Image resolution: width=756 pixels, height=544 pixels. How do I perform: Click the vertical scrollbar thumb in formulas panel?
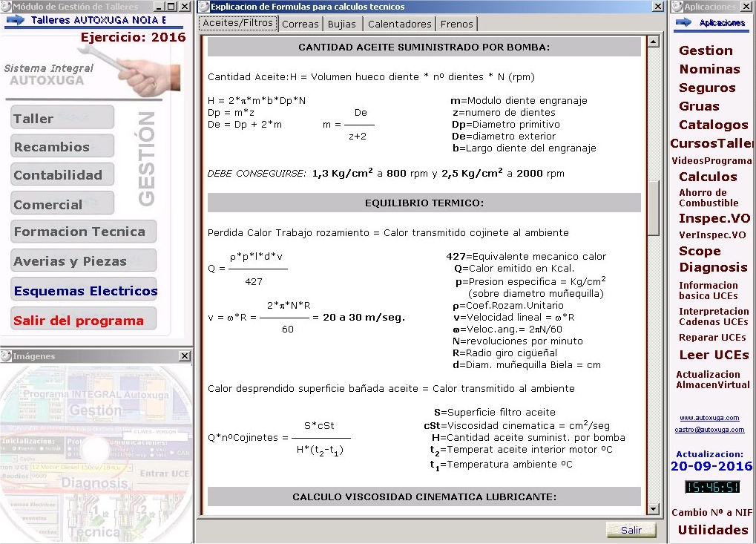click(654, 209)
